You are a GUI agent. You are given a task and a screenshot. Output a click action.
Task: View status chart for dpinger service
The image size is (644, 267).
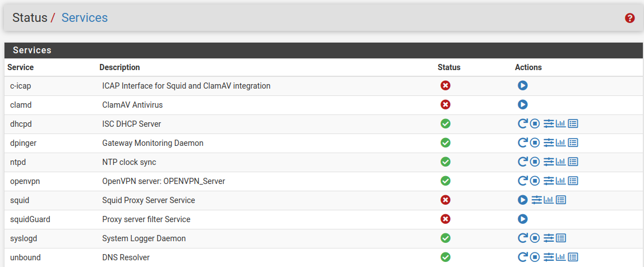560,143
